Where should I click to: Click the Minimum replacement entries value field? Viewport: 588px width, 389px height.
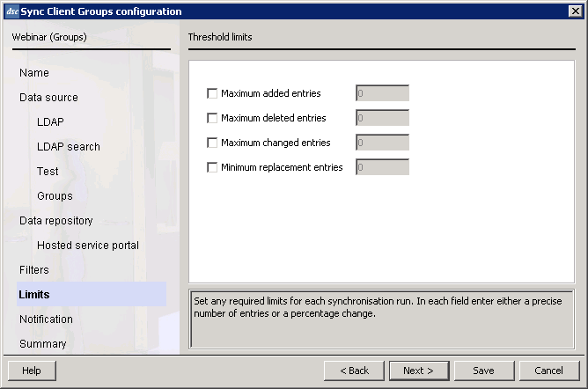click(x=382, y=166)
